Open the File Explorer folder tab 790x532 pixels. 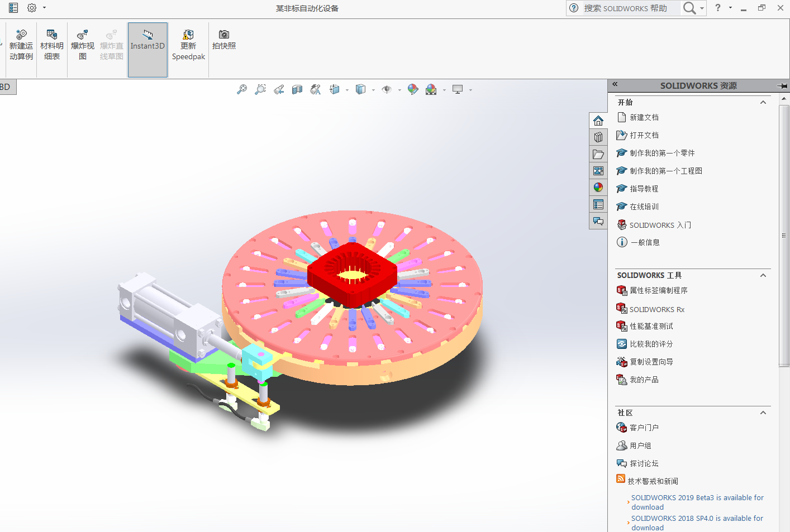click(x=598, y=154)
